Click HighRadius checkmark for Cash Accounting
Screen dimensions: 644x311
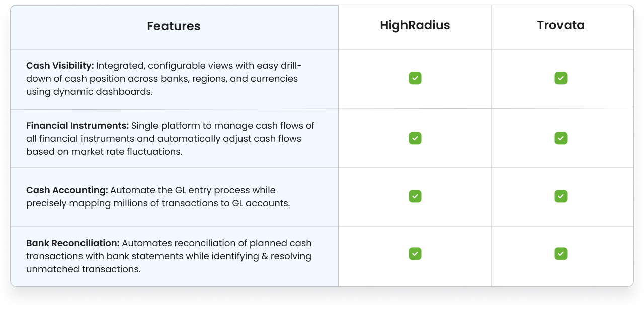415,196
